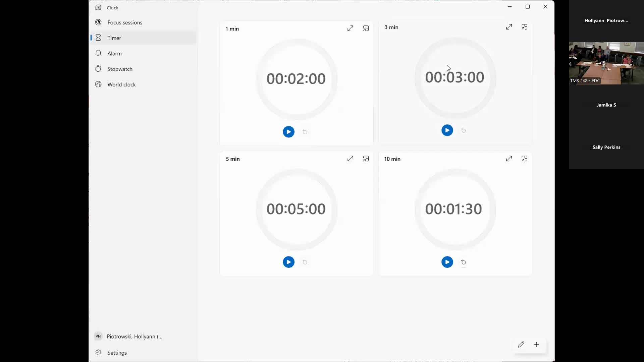Open World clock

point(121,84)
